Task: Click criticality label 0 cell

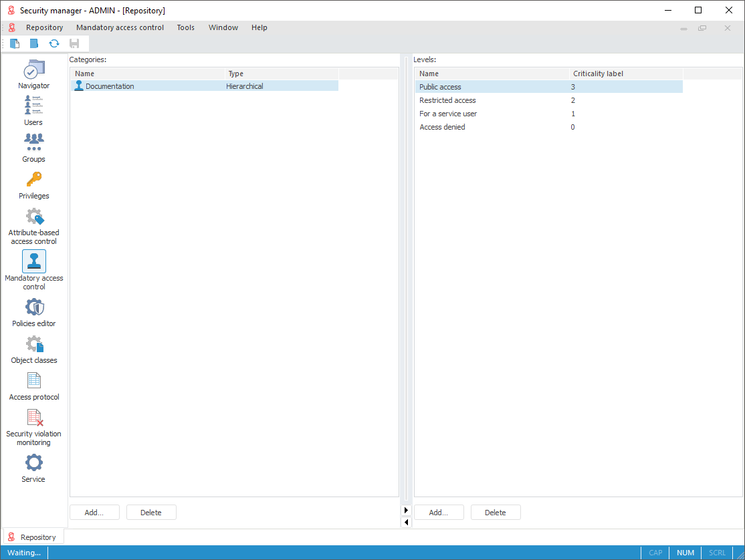Action: (573, 127)
